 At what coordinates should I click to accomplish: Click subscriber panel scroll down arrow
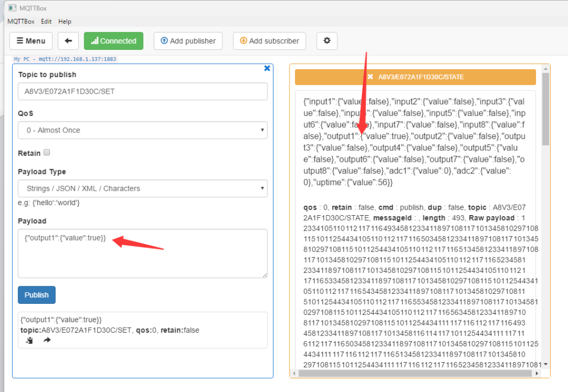point(546,364)
